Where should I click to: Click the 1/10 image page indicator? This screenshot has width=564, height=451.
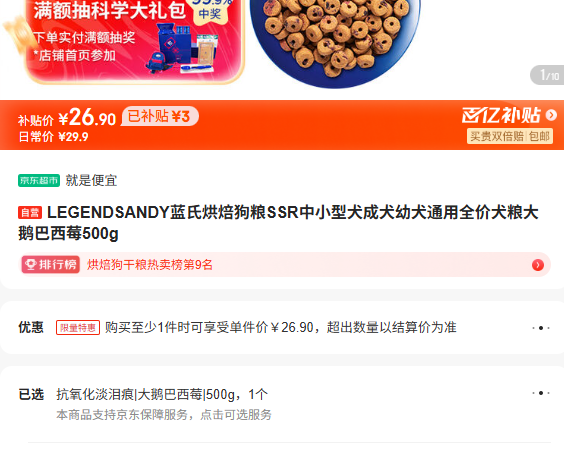coord(548,76)
